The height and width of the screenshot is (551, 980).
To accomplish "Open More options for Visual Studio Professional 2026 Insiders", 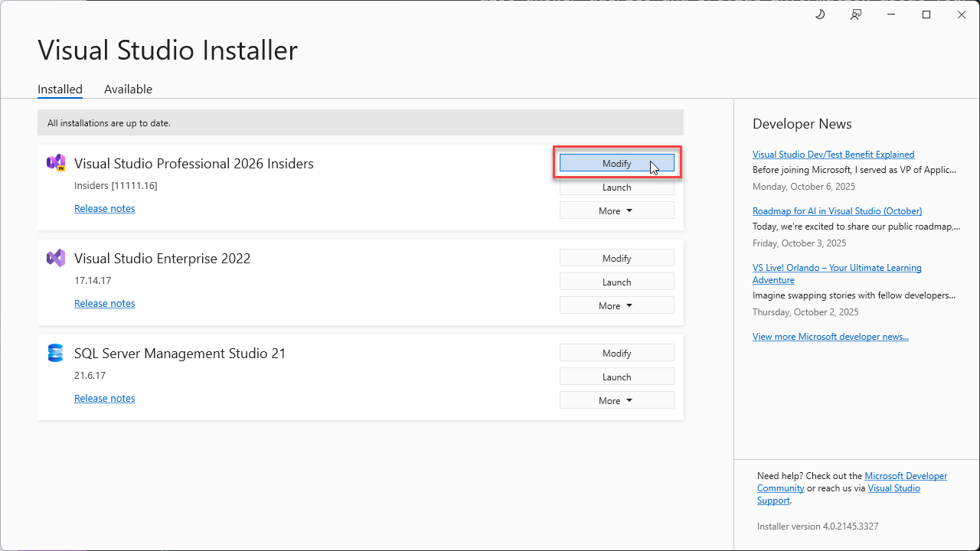I will click(x=616, y=210).
